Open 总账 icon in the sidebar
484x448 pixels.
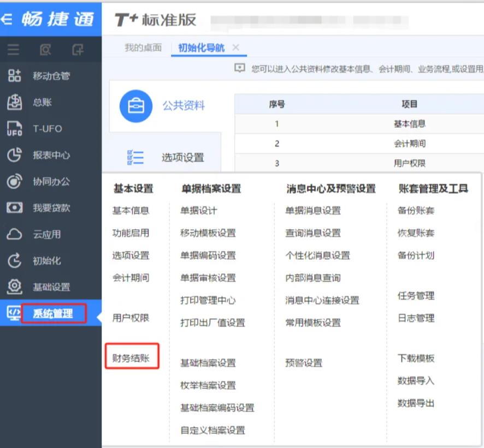(14, 103)
